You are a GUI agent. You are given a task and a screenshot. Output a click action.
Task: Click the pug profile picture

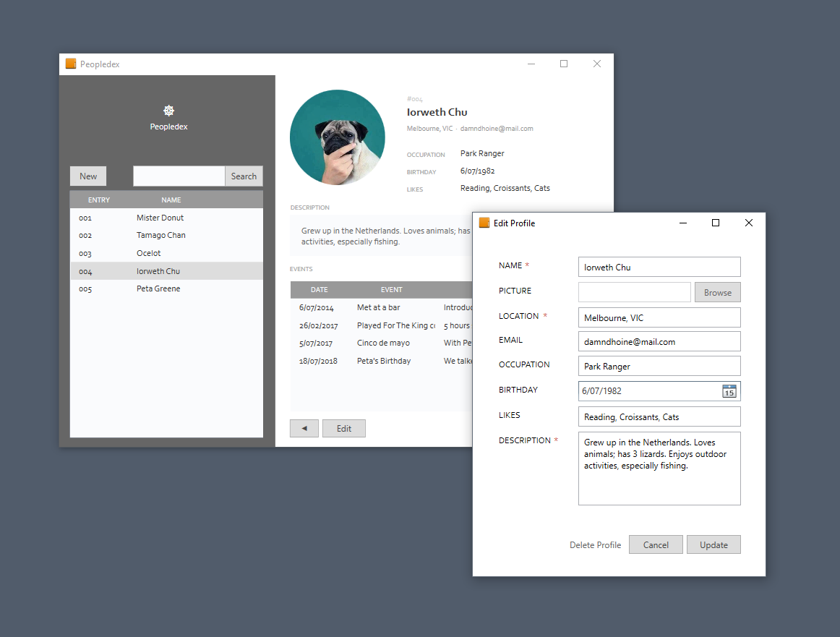tap(337, 137)
